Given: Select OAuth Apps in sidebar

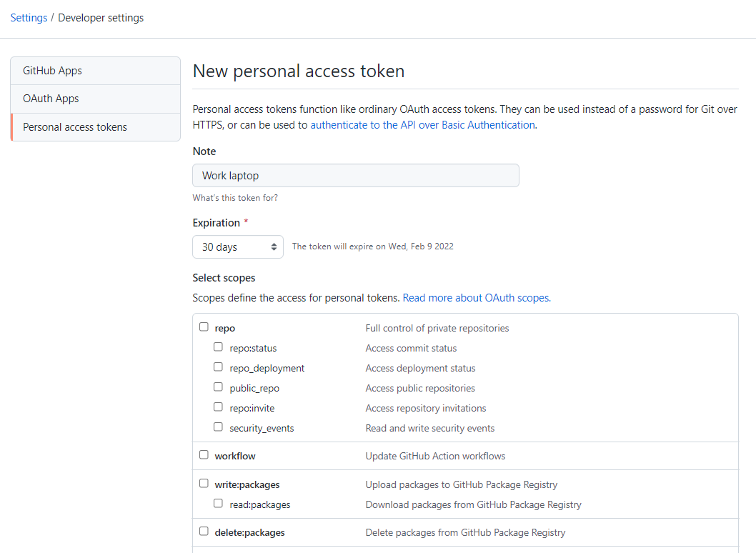Looking at the screenshot, I should coord(96,99).
